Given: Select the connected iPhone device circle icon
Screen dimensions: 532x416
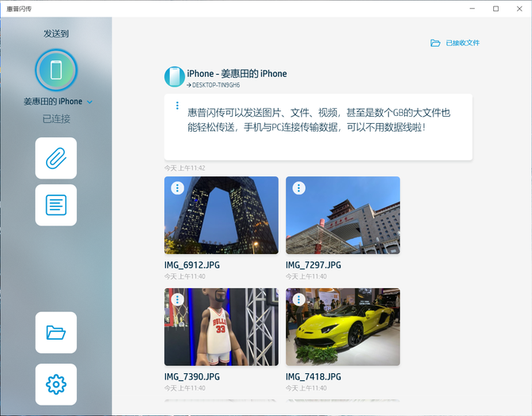Looking at the screenshot, I should 56,70.
